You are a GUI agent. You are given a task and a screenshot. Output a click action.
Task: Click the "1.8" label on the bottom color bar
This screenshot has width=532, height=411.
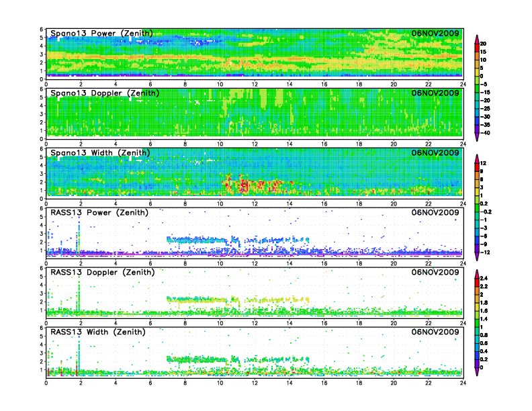click(x=484, y=303)
